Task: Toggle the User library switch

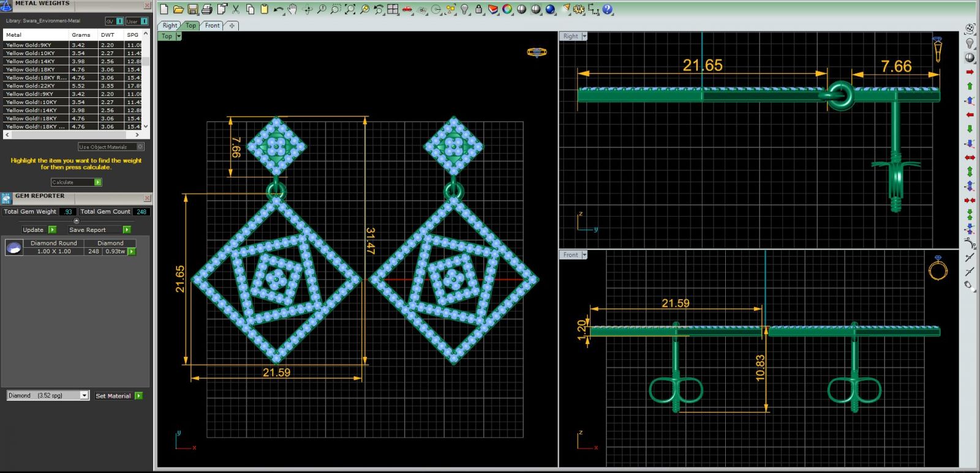Action: 137,21
